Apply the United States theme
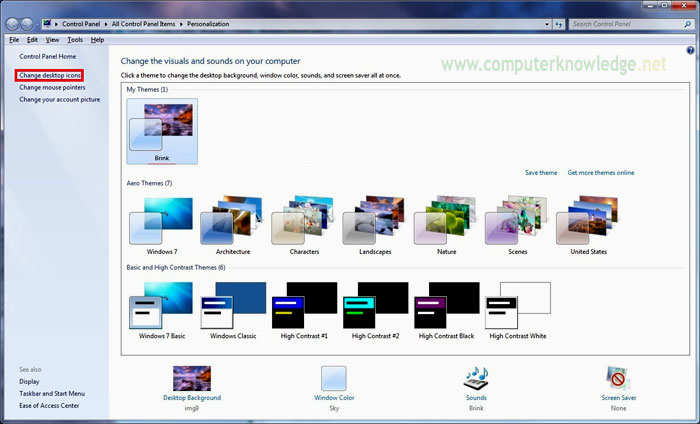This screenshot has height=424, width=700. click(588, 225)
